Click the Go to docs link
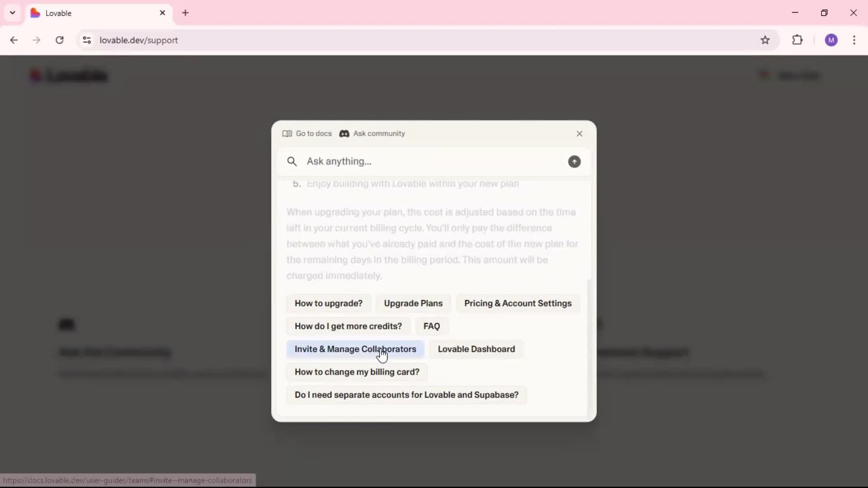The width and height of the screenshot is (868, 488). (307, 134)
